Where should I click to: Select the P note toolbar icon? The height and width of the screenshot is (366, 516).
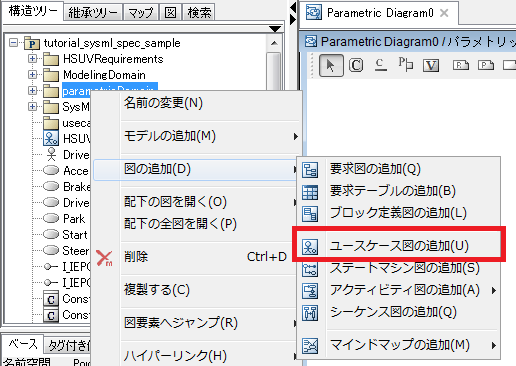pos(486,65)
